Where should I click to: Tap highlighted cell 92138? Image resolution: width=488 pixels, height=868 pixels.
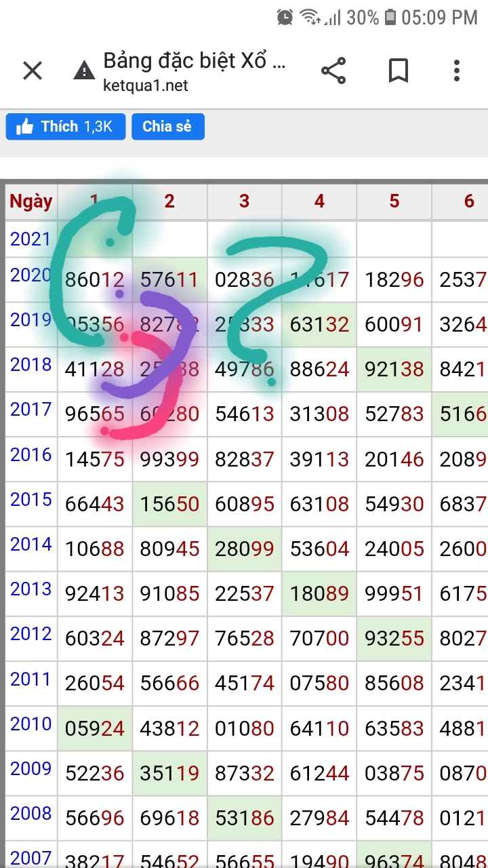tap(394, 370)
